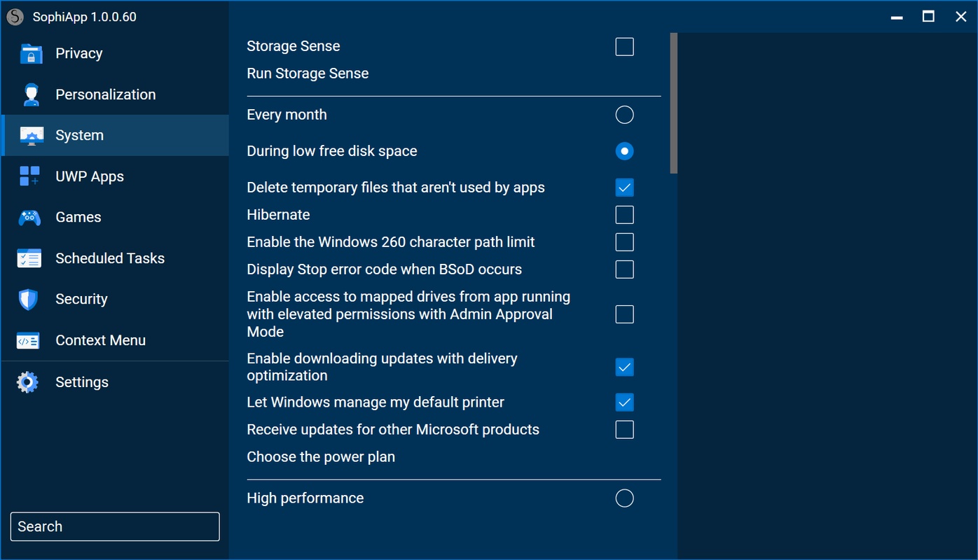Screen dimensions: 978x560
Task: Click the Settings gear icon
Action: [x=28, y=382]
